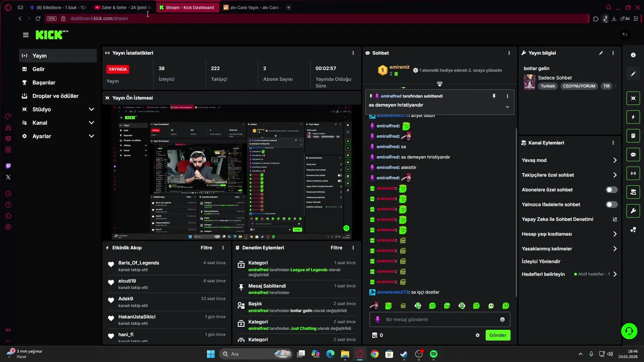
Task: Open the Yayın bilgisi three-dot menu
Action: [613, 53]
